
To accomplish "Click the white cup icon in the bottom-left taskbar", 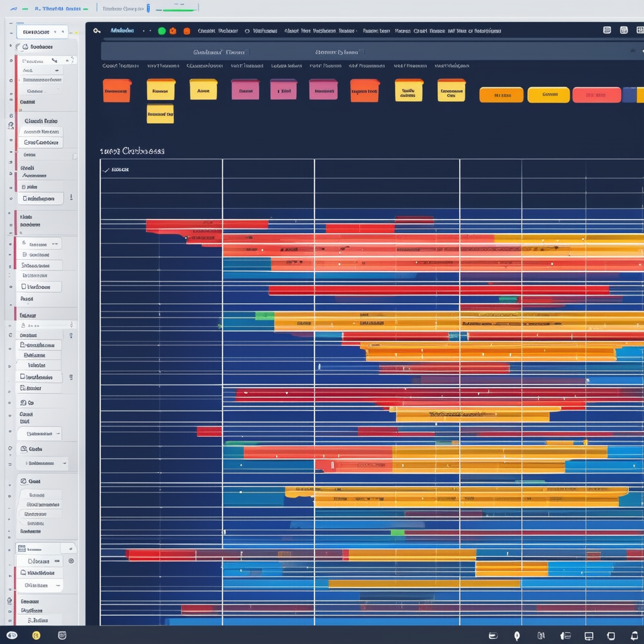I will coord(62,635).
